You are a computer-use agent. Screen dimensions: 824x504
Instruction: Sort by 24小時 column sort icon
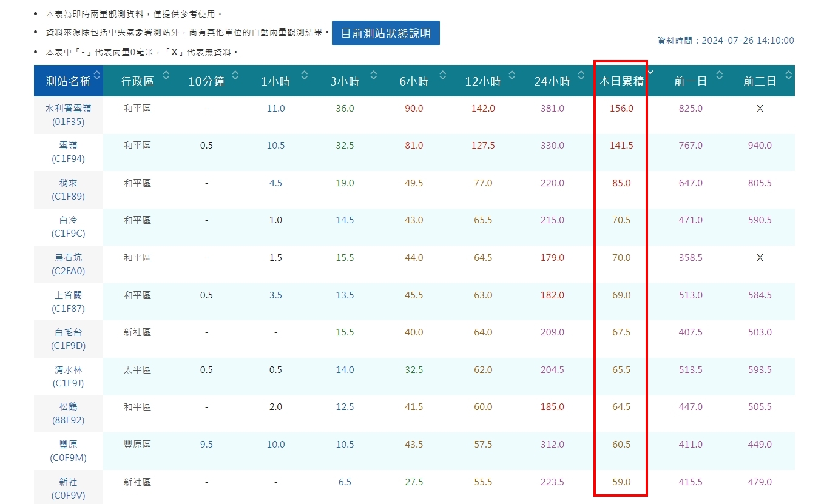581,75
